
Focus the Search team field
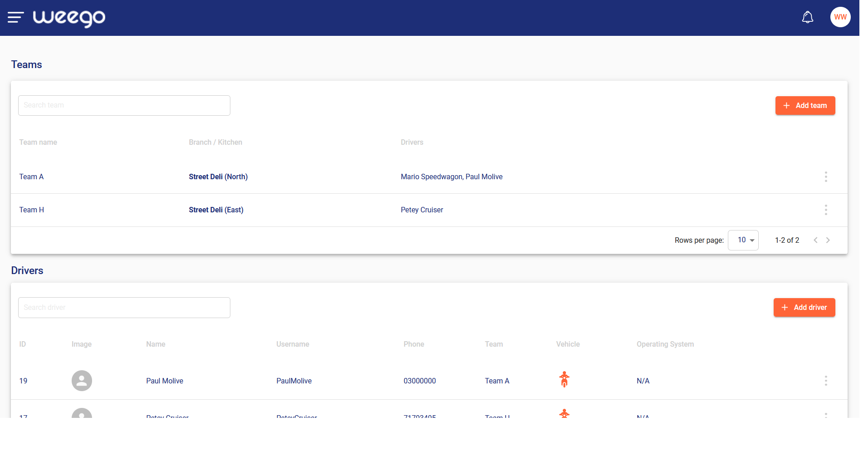[x=124, y=105]
